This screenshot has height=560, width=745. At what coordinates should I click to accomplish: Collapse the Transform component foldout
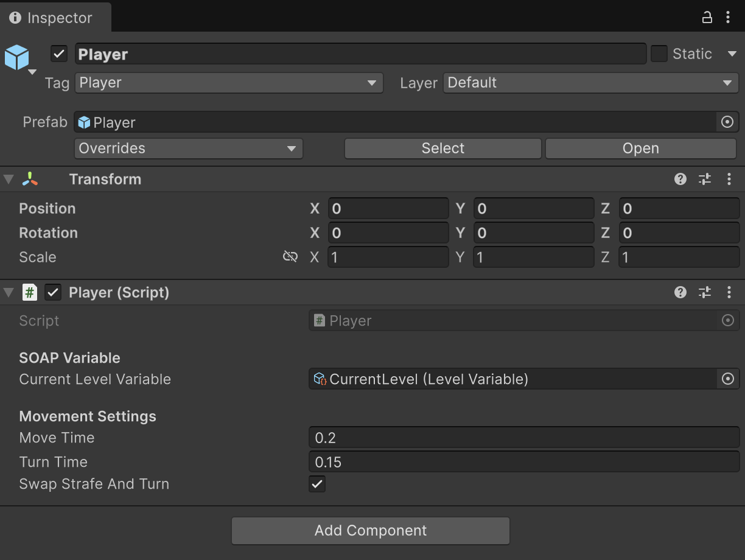[x=9, y=179]
